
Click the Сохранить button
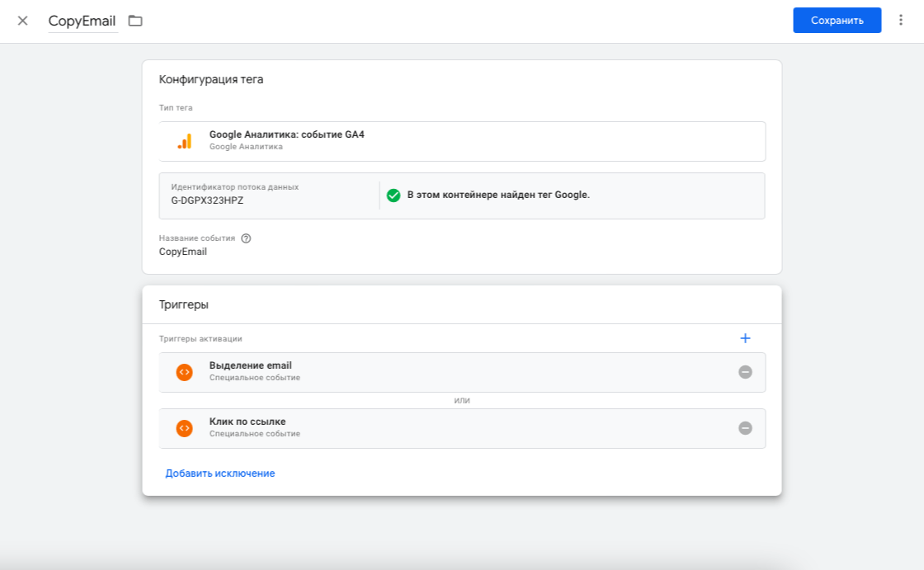pos(837,20)
